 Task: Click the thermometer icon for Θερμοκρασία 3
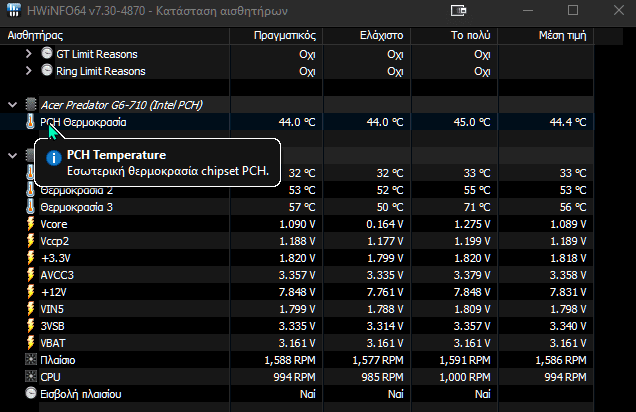coord(30,206)
